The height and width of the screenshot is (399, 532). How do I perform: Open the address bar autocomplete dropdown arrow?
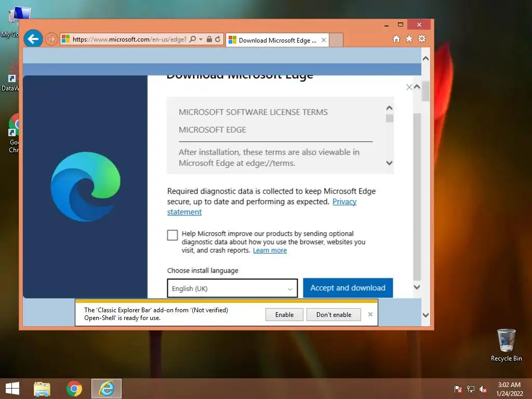201,39
